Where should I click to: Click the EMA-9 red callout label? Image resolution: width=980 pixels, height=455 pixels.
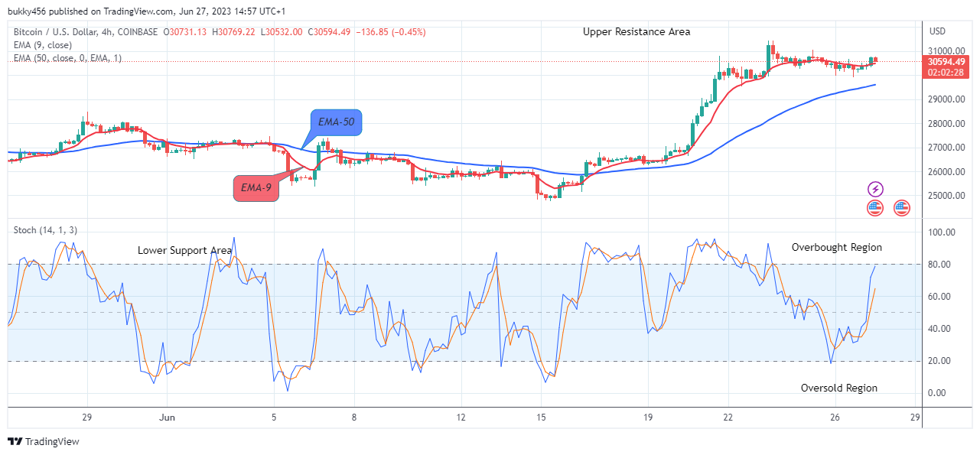(256, 188)
